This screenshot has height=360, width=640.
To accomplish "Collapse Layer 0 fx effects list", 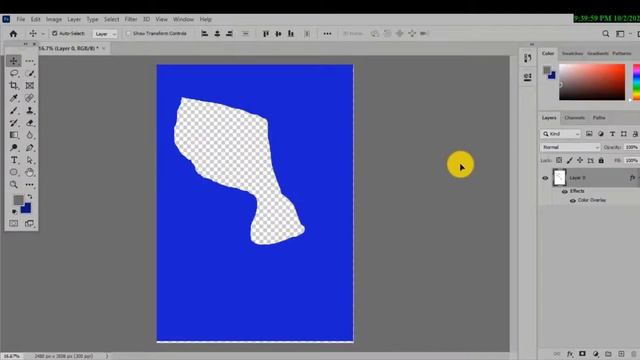I will [639, 178].
